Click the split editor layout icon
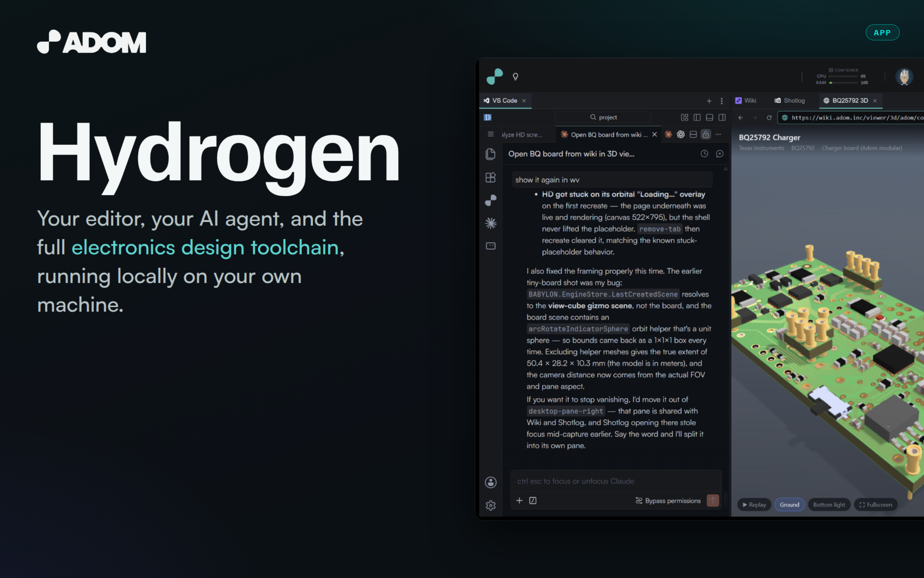 pyautogui.click(x=693, y=134)
